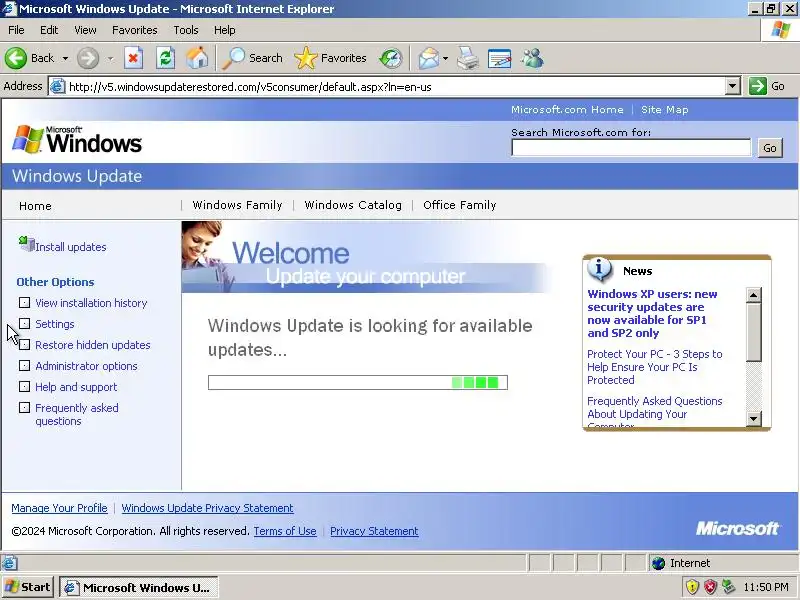Image resolution: width=800 pixels, height=600 pixels.
Task: Stop loading with the red X icon
Action: tap(133, 58)
